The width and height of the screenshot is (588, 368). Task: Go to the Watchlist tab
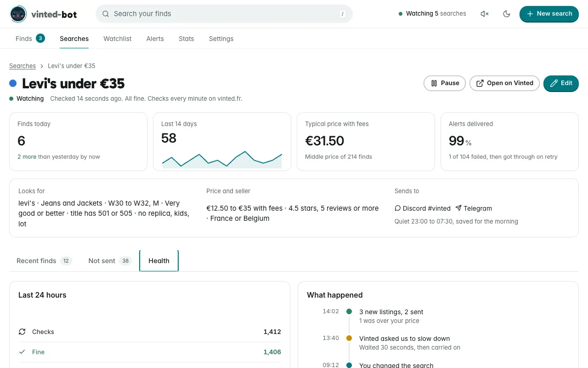click(118, 39)
